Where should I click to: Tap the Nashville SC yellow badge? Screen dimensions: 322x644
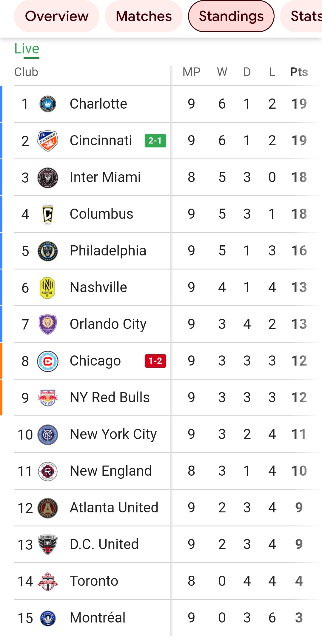47,288
